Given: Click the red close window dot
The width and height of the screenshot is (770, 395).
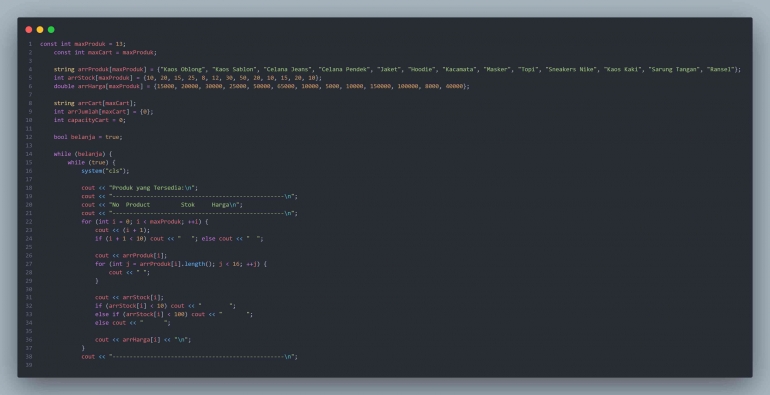Looking at the screenshot, I should click(28, 29).
